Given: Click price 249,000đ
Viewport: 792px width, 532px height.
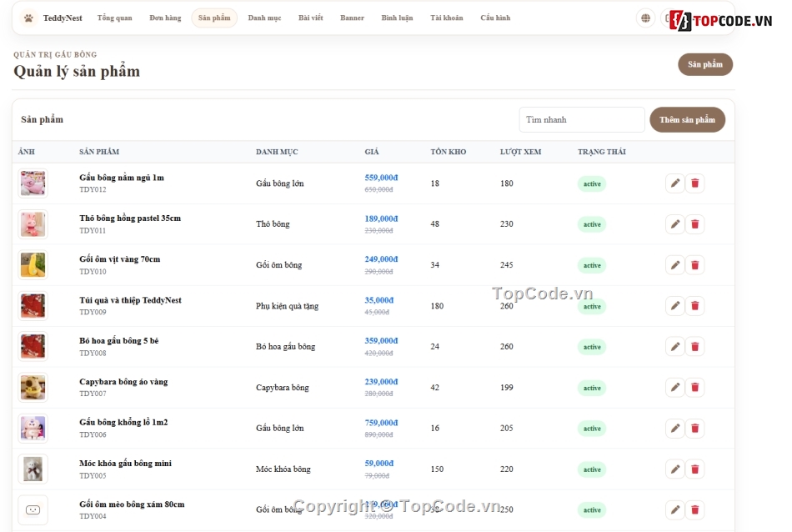Looking at the screenshot, I should 381,259.
